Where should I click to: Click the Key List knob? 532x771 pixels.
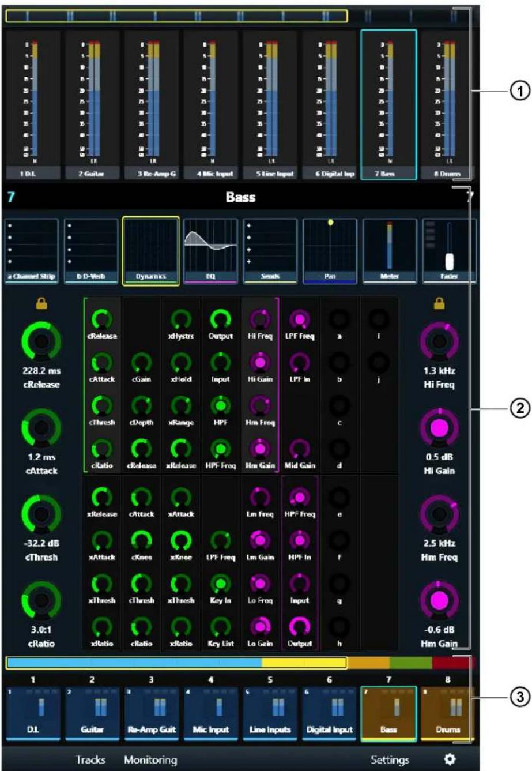[x=220, y=627]
